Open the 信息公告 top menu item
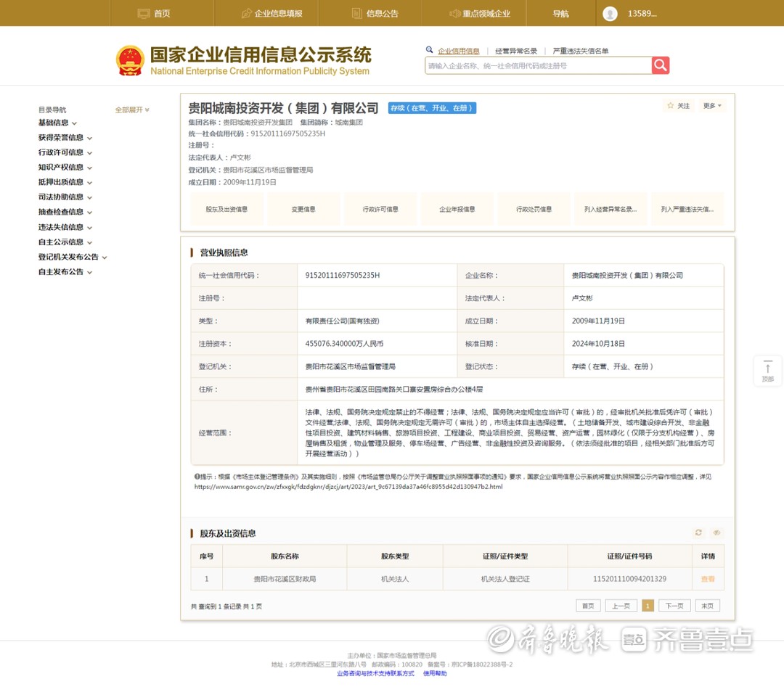This screenshot has height=687, width=784. click(x=375, y=14)
